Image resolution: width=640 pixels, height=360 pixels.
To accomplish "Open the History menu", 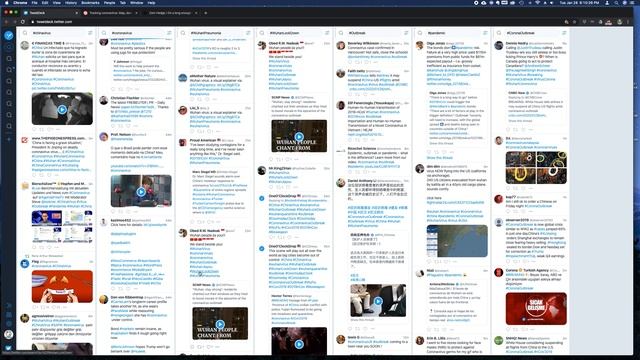I will [71, 3].
